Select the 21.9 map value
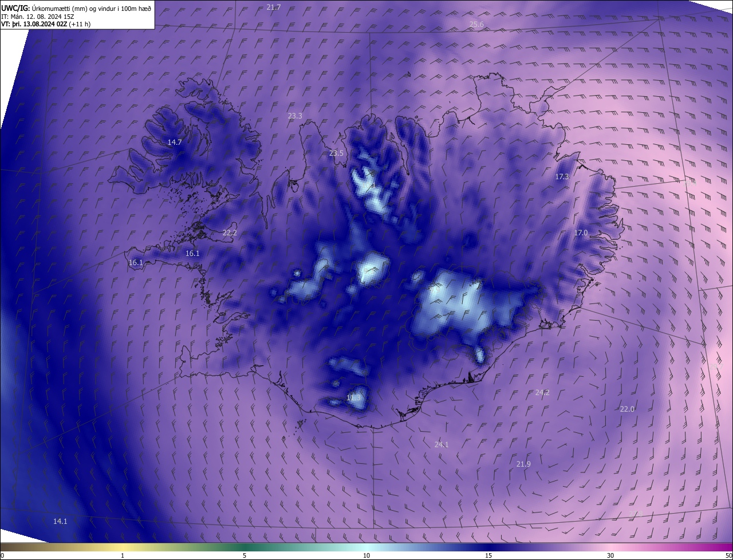Screen dimensions: 733x560 [x=523, y=464]
